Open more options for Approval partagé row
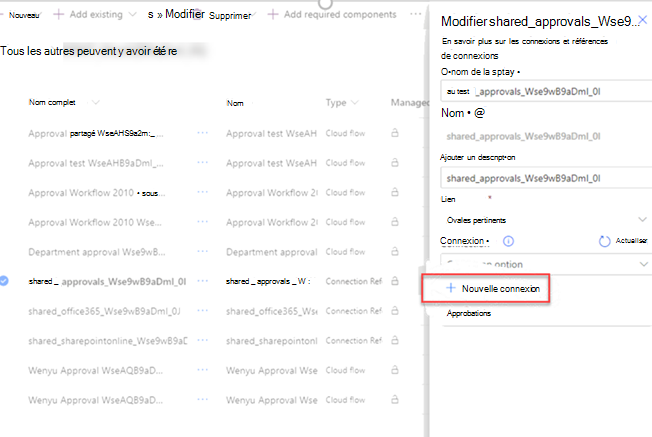The height and width of the screenshot is (437, 652). pos(203,133)
